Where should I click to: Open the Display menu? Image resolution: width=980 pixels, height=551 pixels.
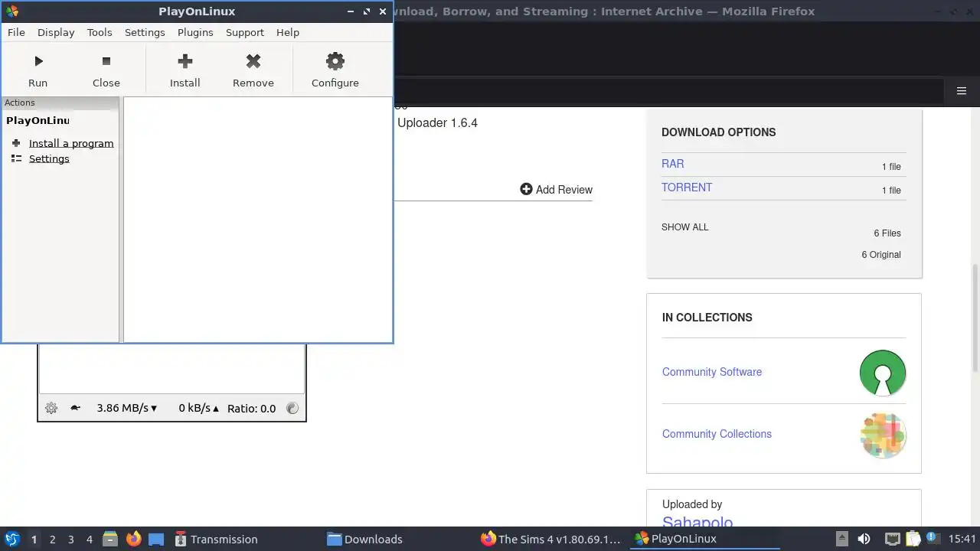point(56,32)
